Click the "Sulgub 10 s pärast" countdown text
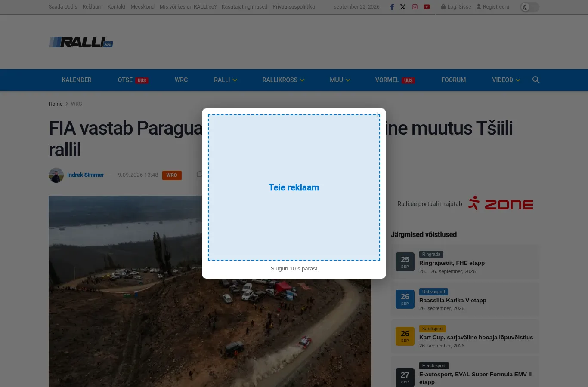This screenshot has height=387, width=588. click(x=294, y=269)
